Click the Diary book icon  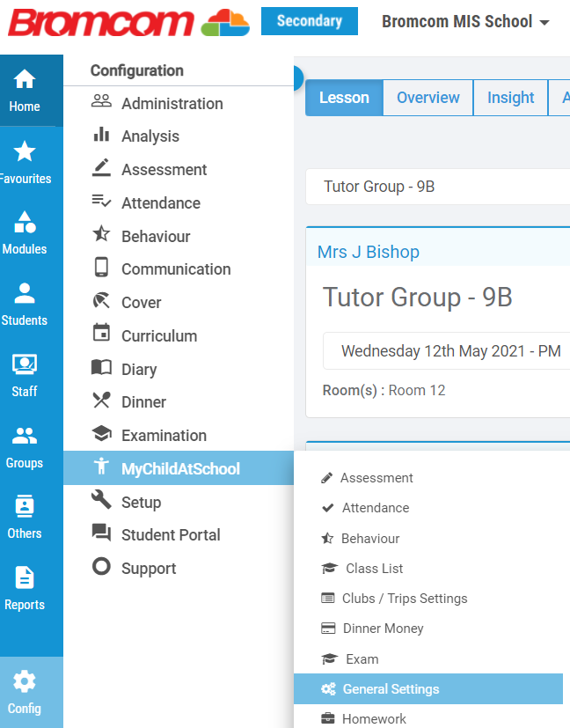(101, 367)
